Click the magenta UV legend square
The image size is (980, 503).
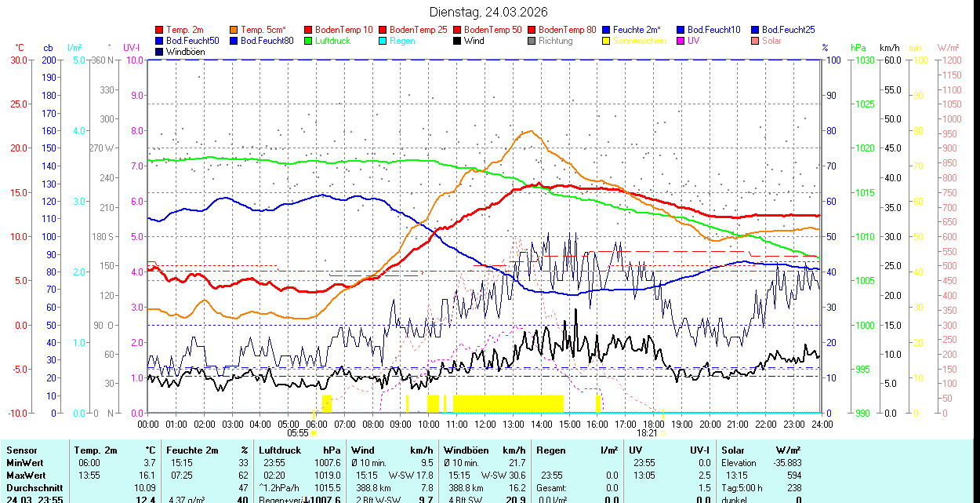click(680, 41)
